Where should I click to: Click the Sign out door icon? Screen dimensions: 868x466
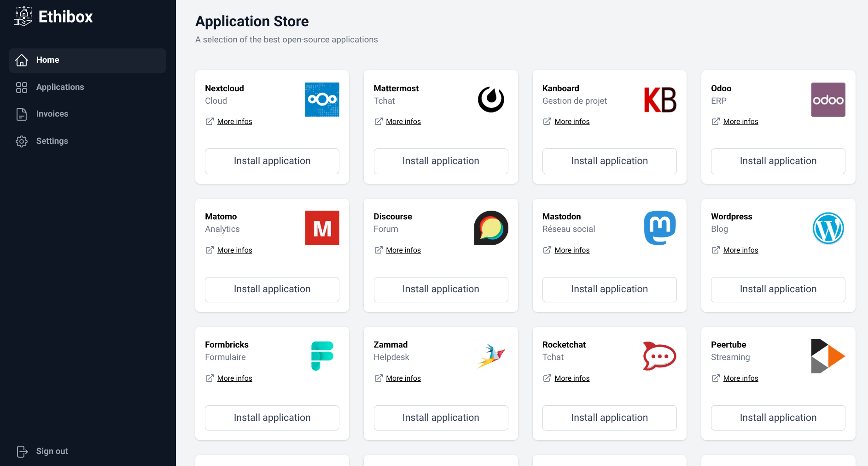22,451
